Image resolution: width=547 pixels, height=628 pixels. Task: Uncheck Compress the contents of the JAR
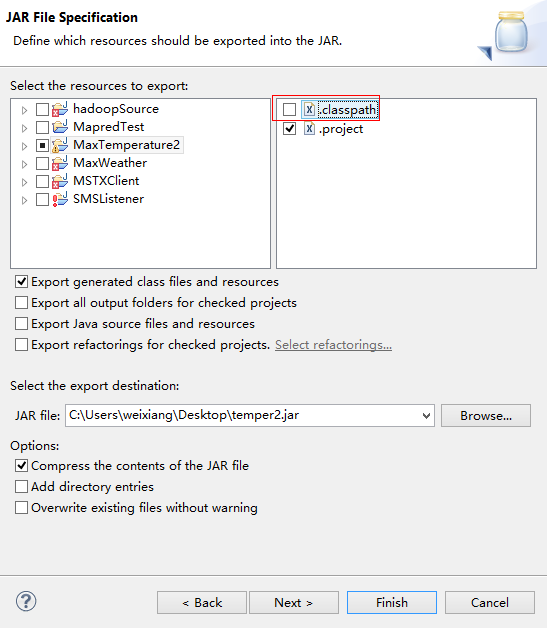(21, 465)
